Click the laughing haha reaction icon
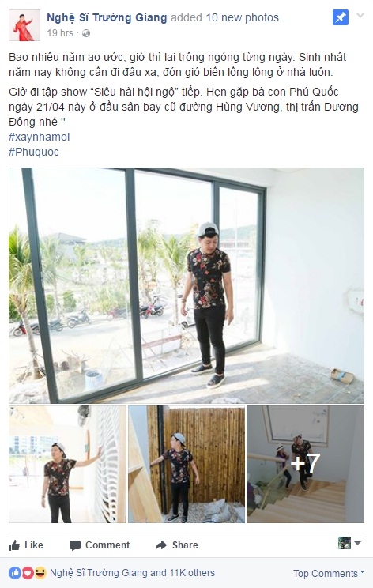 [40, 573]
